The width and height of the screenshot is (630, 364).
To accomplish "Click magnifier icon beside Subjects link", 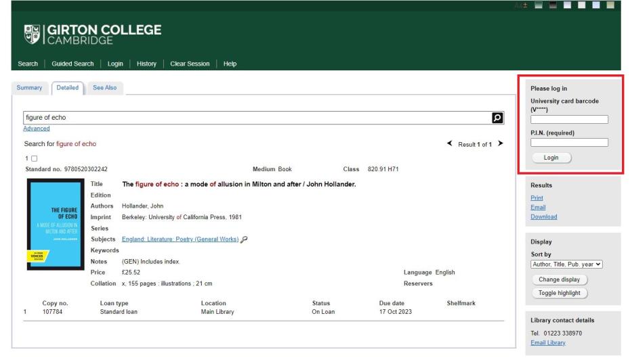I will pos(244,239).
